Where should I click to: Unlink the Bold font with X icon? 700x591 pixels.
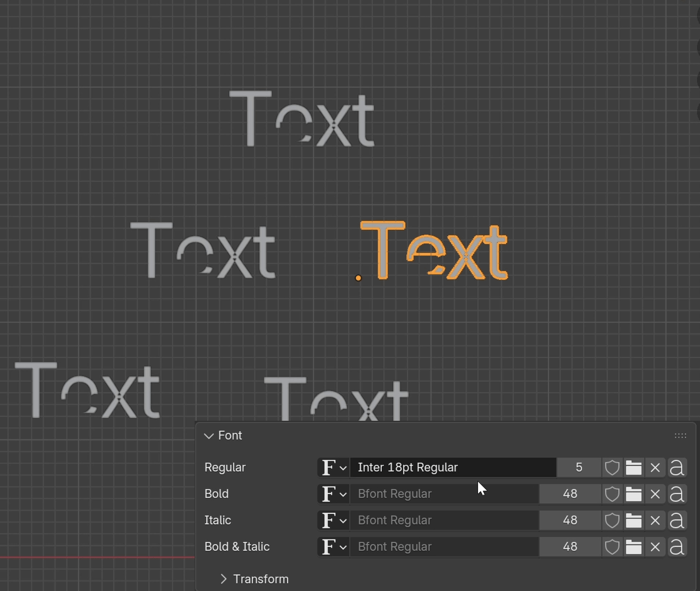(655, 494)
